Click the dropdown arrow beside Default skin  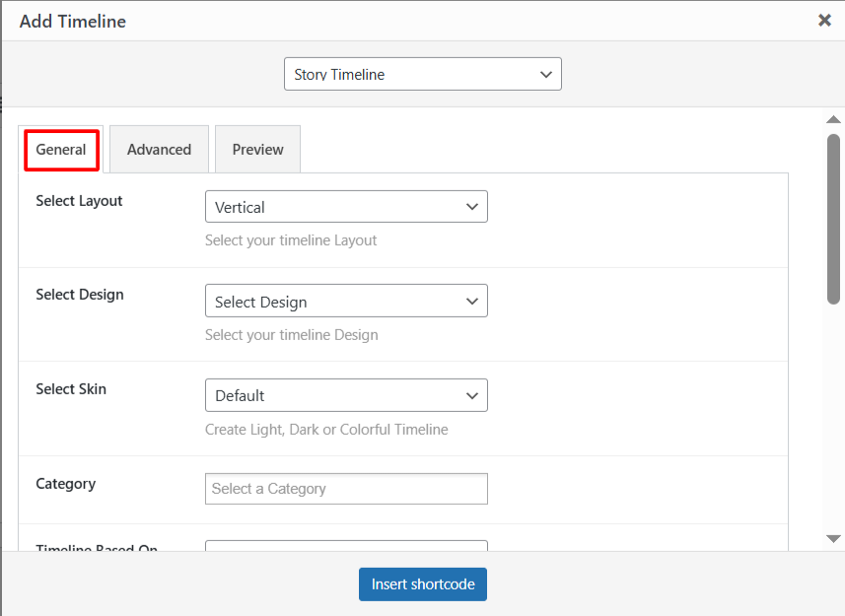pyautogui.click(x=472, y=395)
